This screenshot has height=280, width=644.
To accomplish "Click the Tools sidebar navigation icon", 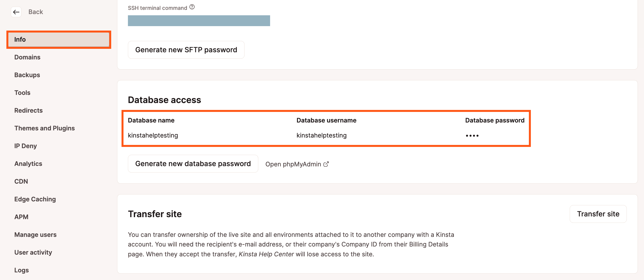I will (22, 92).
